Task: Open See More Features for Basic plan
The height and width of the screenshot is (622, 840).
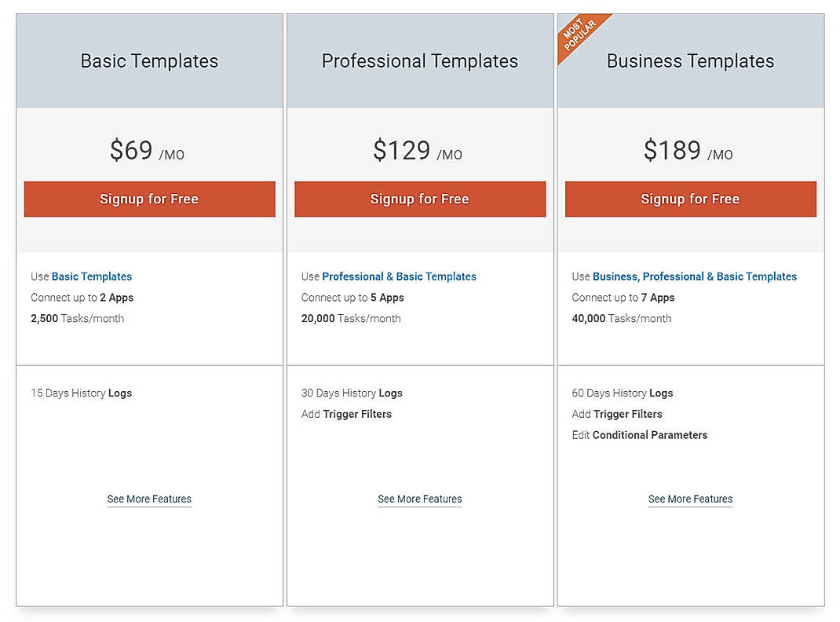Action: [x=149, y=499]
